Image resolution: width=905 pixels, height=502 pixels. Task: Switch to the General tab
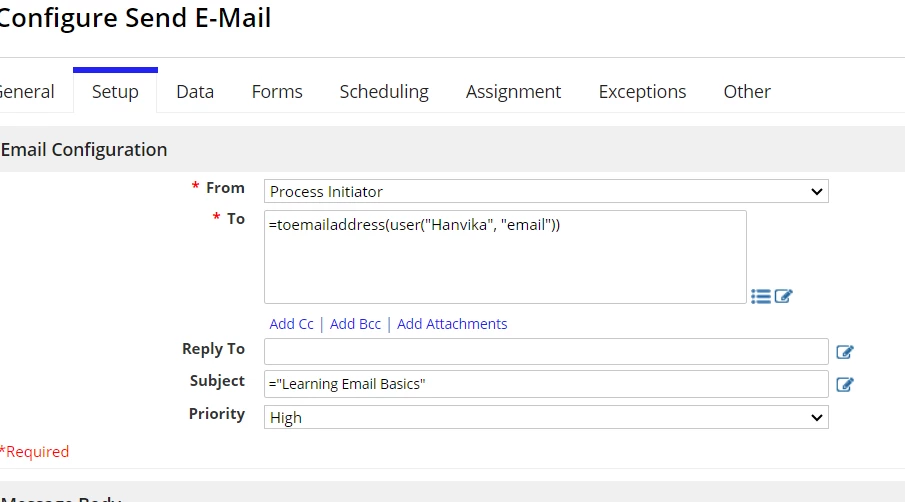click(x=27, y=92)
